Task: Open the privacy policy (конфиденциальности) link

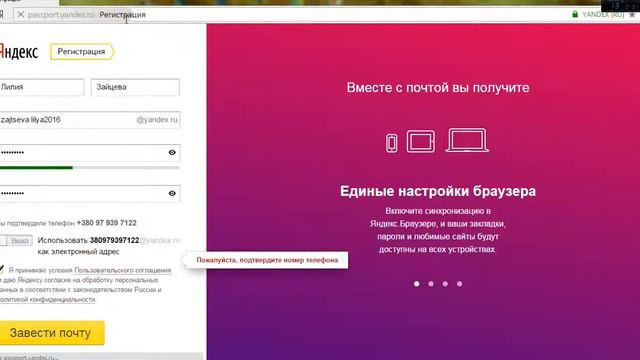Action: (x=48, y=299)
